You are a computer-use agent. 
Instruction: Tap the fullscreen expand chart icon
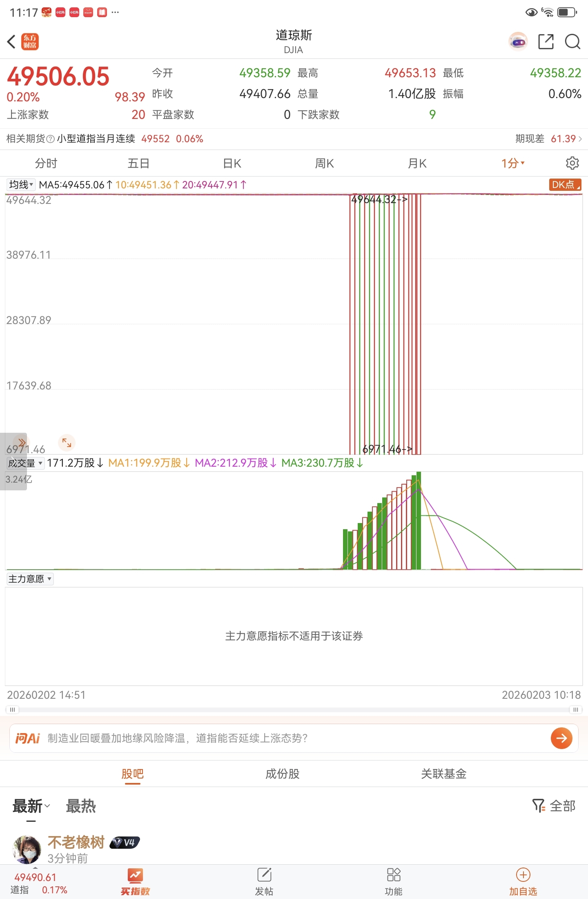[67, 442]
